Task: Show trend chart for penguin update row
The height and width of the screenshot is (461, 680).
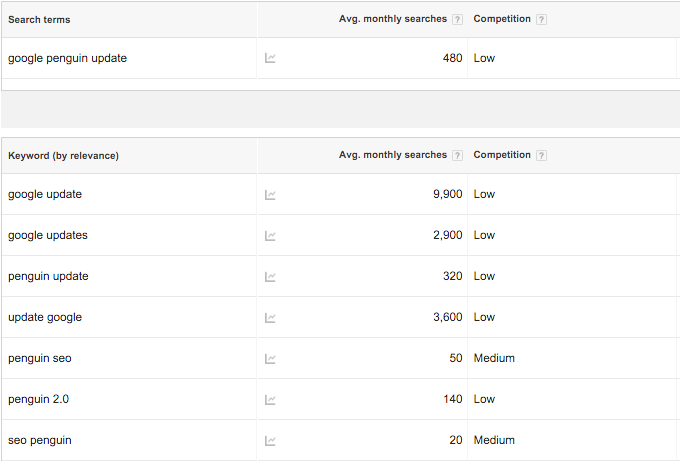Action: click(x=270, y=277)
